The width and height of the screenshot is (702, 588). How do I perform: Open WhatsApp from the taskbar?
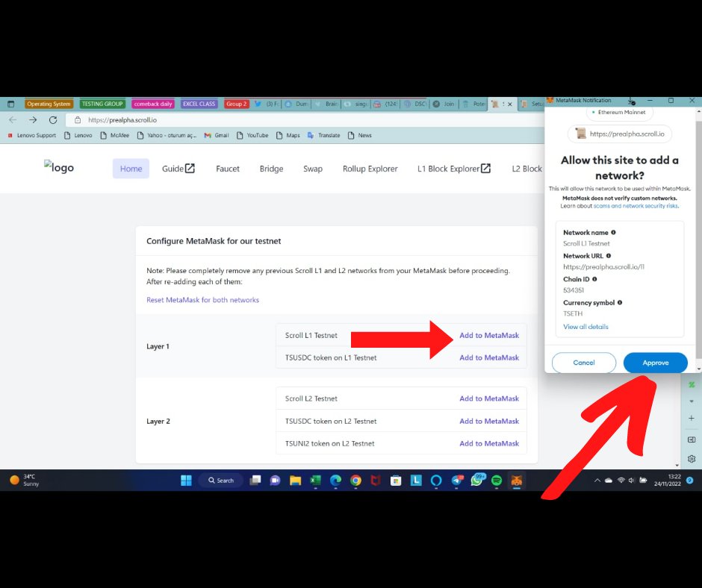pos(476,481)
